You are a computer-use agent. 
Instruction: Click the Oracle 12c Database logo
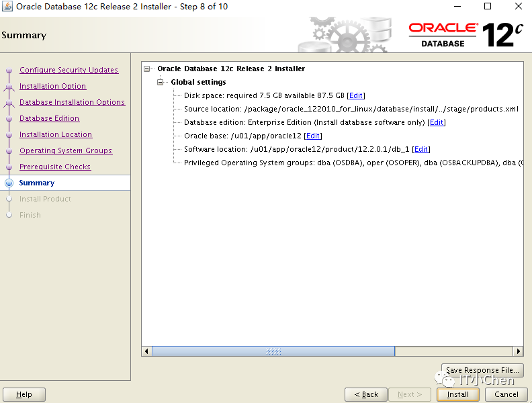(x=466, y=35)
